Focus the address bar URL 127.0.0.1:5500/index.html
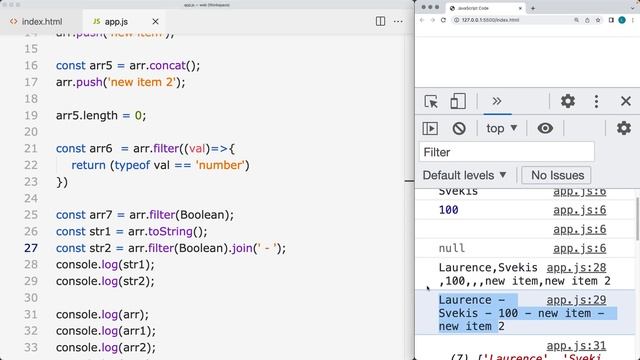 pyautogui.click(x=491, y=20)
